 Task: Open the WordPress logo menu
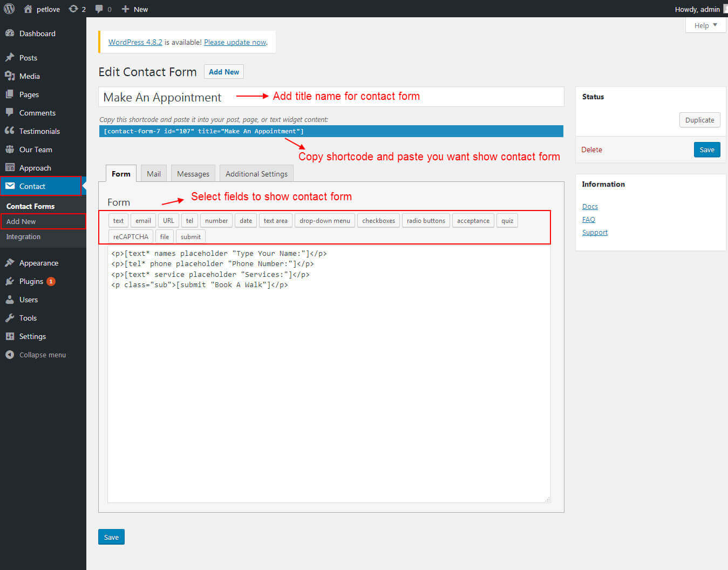coord(9,9)
